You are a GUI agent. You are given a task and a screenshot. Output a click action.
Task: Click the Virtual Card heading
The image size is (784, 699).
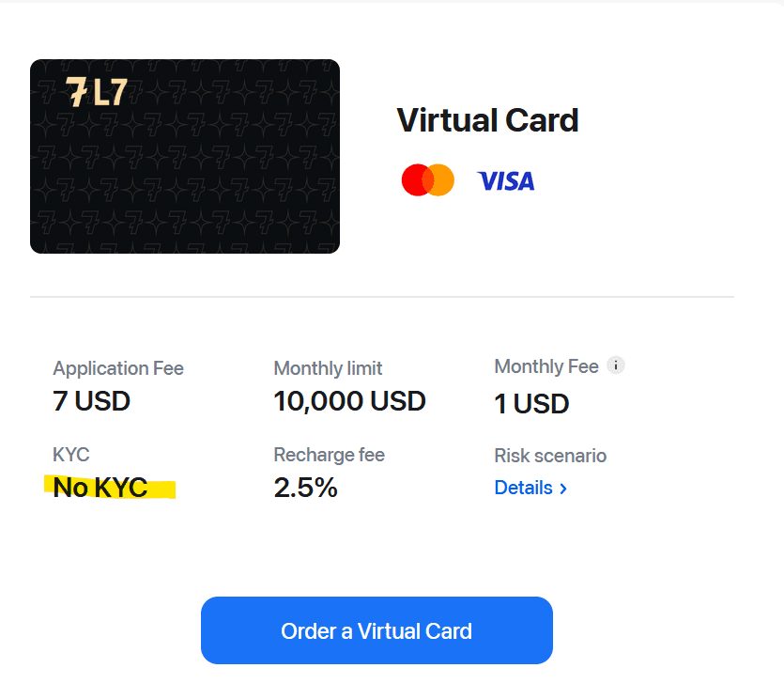click(x=487, y=120)
